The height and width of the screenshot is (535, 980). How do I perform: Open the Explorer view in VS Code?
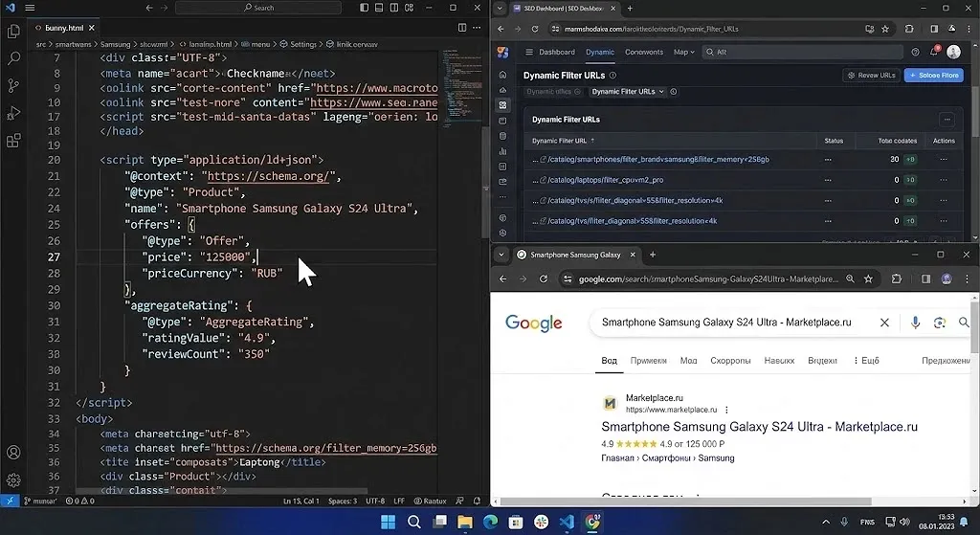pos(13,32)
